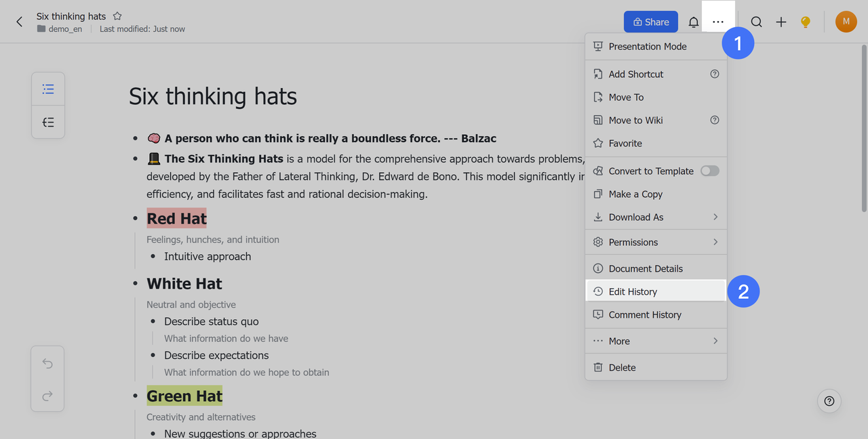Click the back arrow icon
The image size is (868, 439).
click(19, 22)
